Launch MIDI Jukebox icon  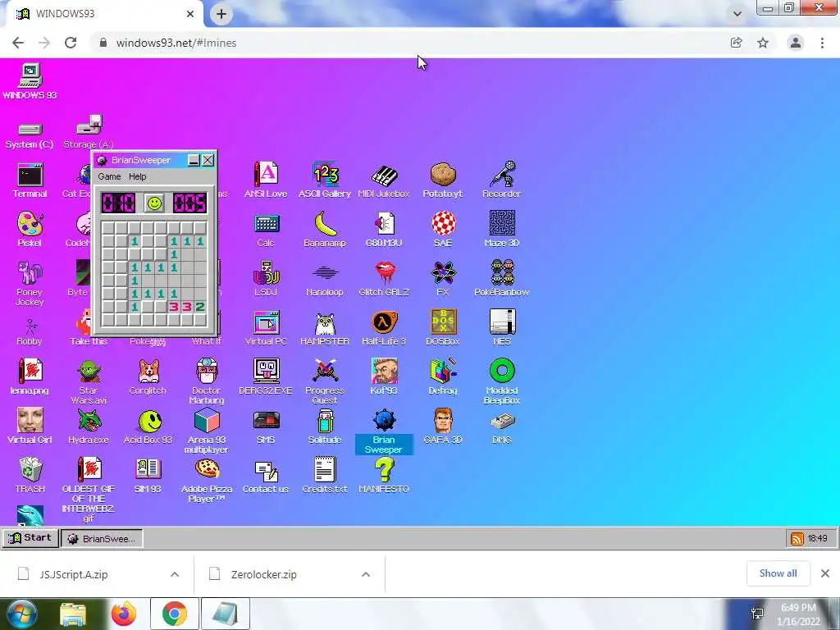(384, 176)
